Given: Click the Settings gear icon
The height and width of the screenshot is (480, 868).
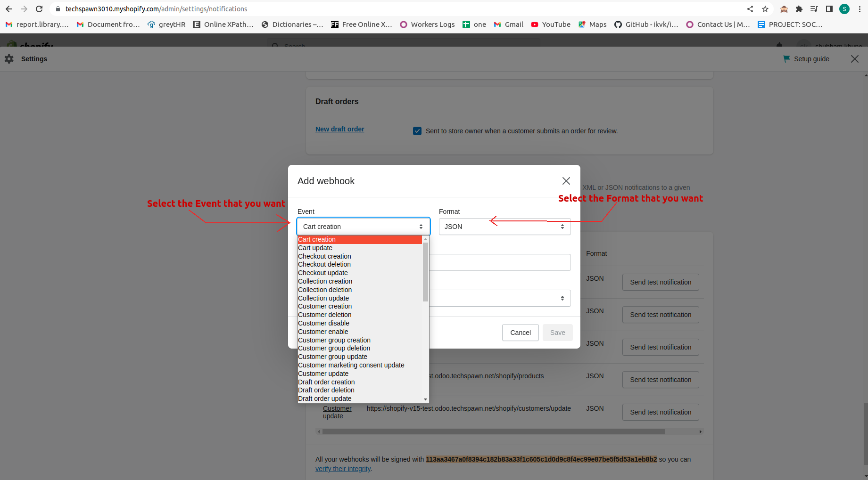Looking at the screenshot, I should click(x=8, y=58).
